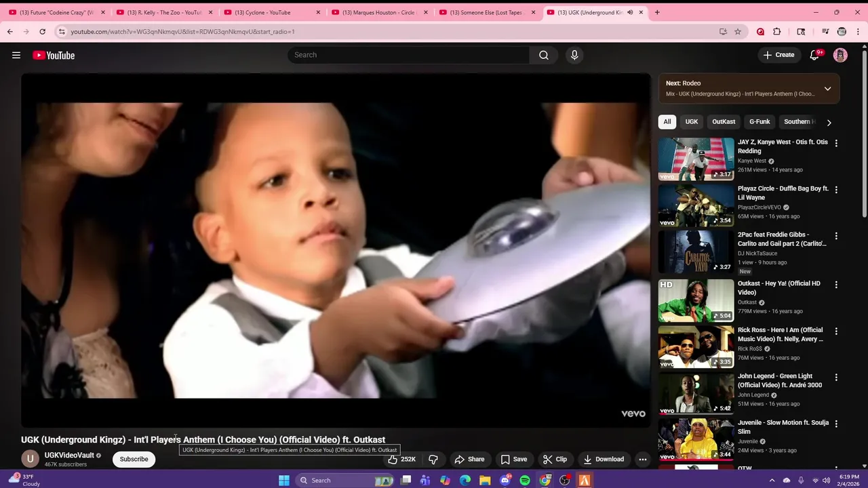The width and height of the screenshot is (868, 488).
Task: Open YouTube account avatar menu
Action: (x=840, y=55)
